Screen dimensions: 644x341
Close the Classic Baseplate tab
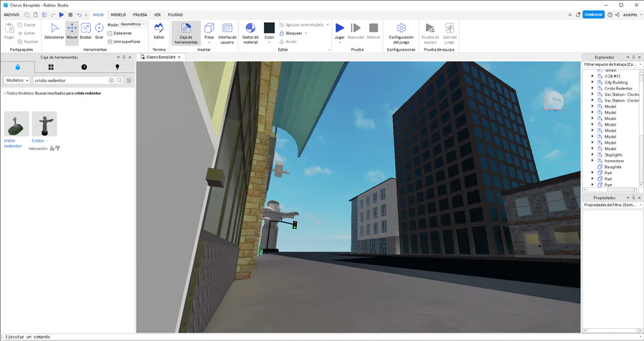[179, 57]
